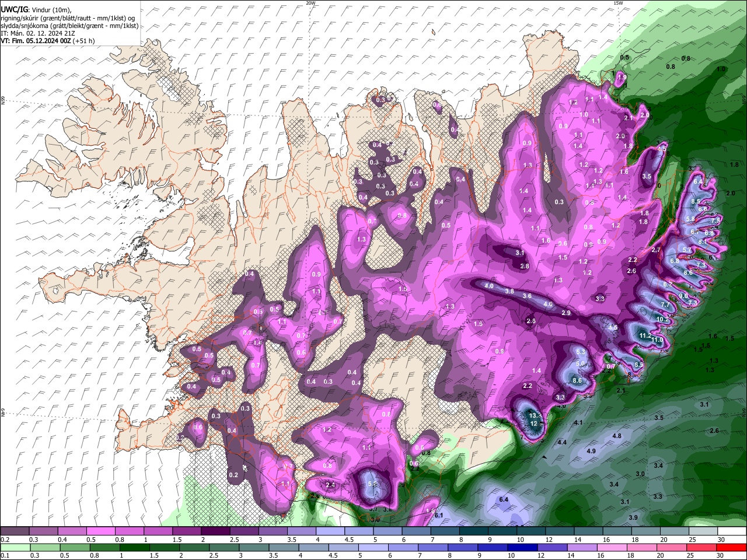Image resolution: width=747 pixels, height=560 pixels.
Task: Click the '10.2' snowfall value on the map
Action: coord(662,320)
